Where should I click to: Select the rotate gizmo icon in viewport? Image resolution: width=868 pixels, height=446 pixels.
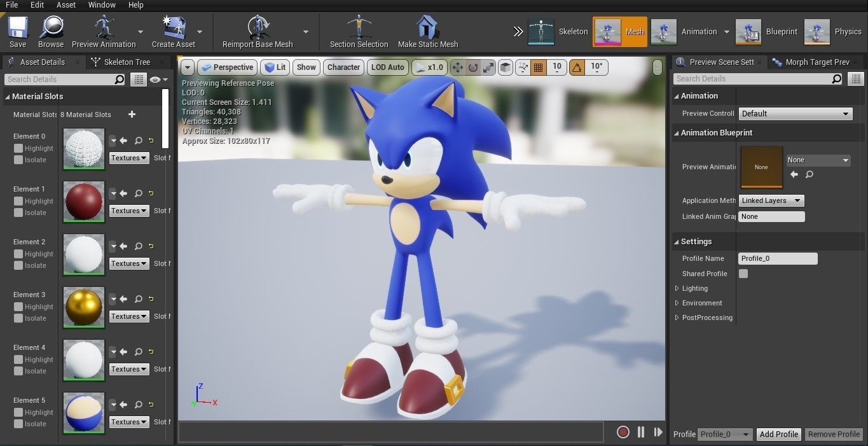tap(473, 67)
